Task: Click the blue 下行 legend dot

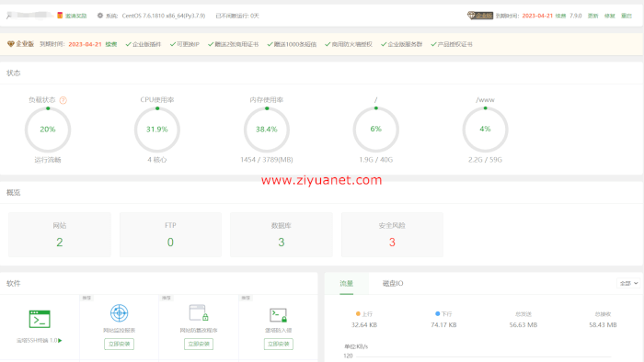Action: click(437, 313)
